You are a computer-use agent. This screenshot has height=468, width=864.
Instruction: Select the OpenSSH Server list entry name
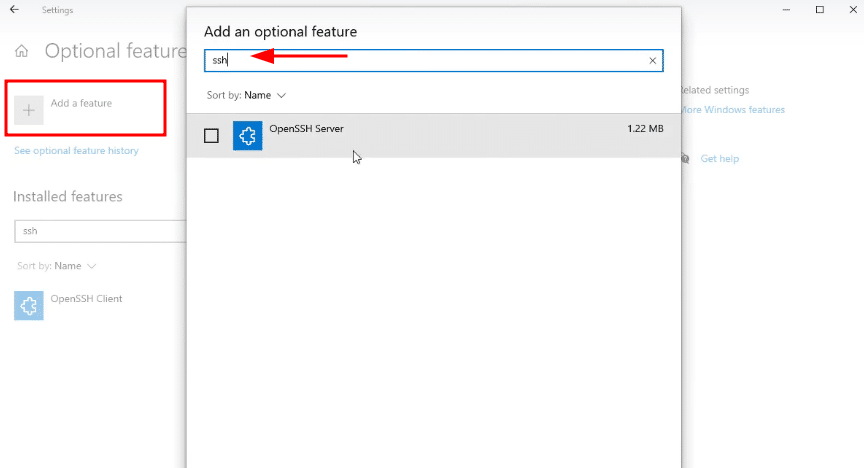(306, 129)
